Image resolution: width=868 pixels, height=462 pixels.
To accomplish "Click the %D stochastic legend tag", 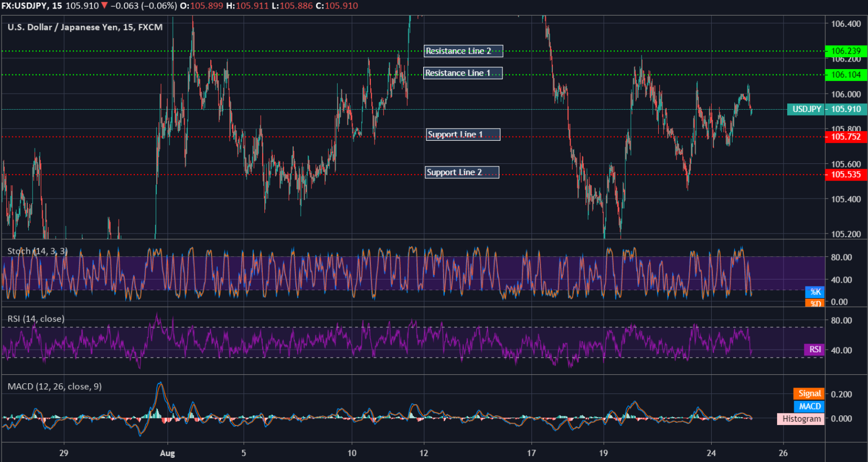I will (x=815, y=304).
